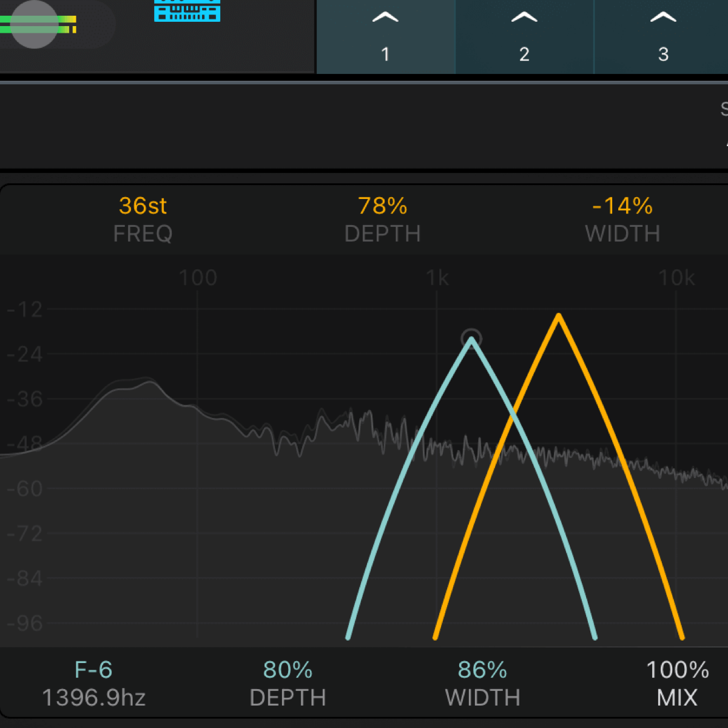Image resolution: width=728 pixels, height=728 pixels.
Task: Click the cyan 86% WIDTH parameter
Action: tap(482, 684)
